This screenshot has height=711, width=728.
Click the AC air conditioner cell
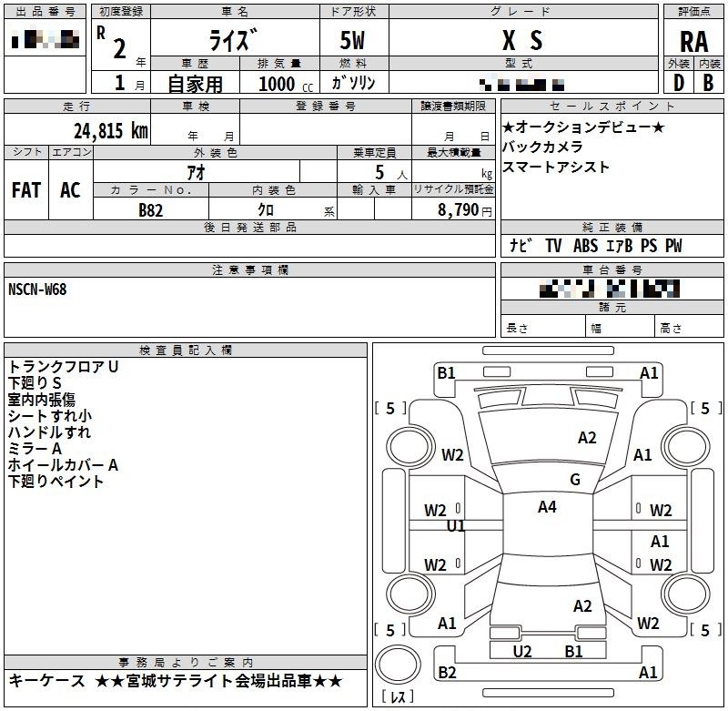pos(70,190)
